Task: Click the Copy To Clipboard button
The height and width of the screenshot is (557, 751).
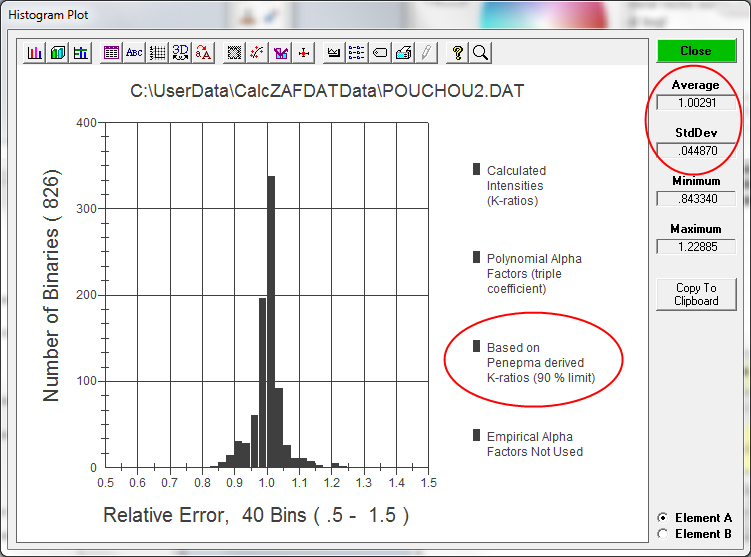Action: pos(696,294)
